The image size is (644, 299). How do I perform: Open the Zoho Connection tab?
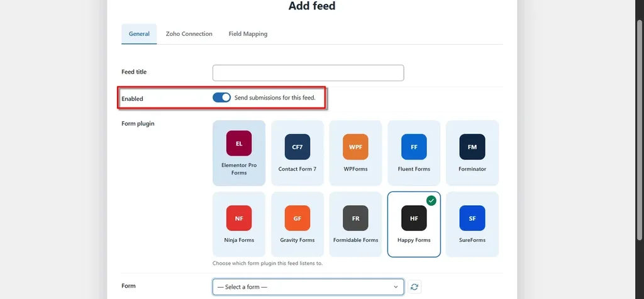pyautogui.click(x=189, y=34)
